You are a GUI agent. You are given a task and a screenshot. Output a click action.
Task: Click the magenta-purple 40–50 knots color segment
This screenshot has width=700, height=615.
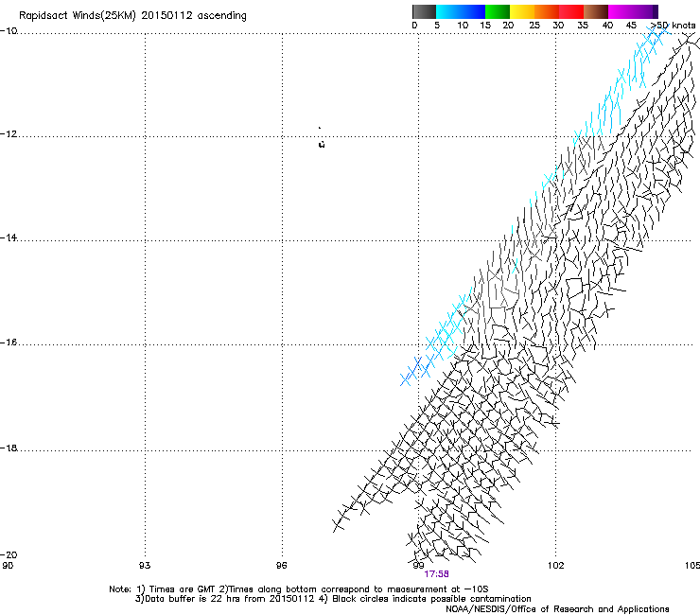tap(633, 11)
